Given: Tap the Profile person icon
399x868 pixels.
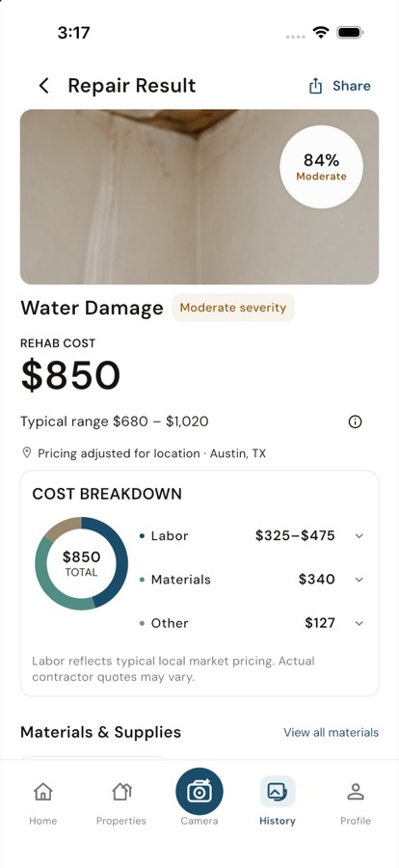Looking at the screenshot, I should (356, 792).
